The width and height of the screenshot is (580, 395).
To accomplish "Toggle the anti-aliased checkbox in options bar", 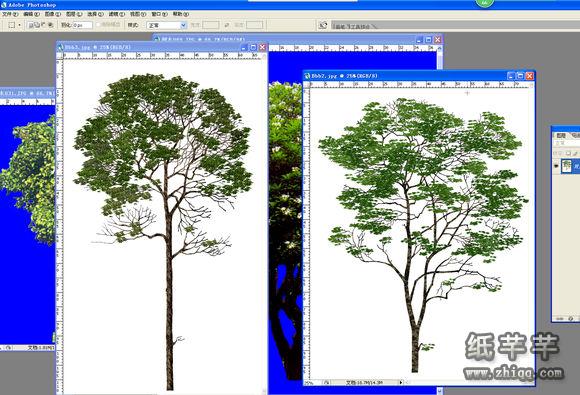I will (x=98, y=25).
